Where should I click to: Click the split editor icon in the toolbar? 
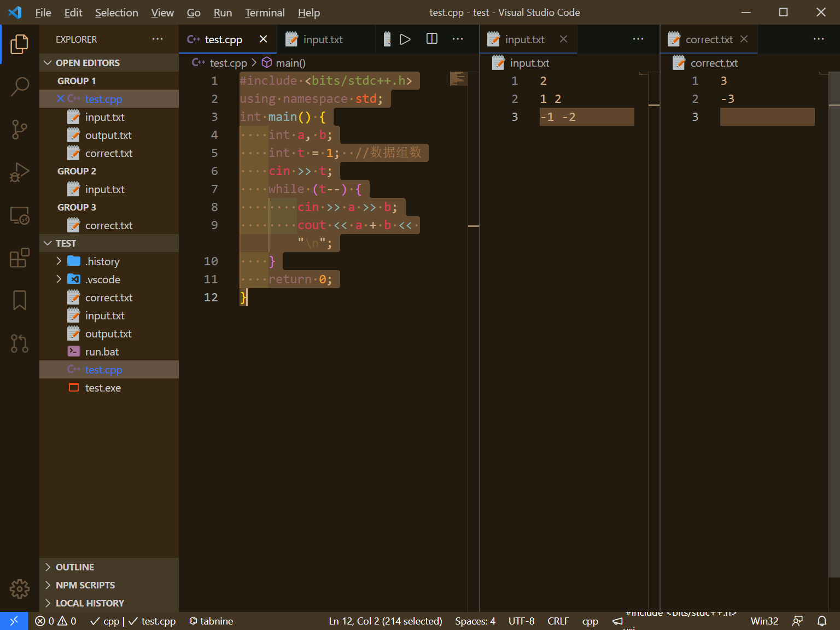coord(431,39)
